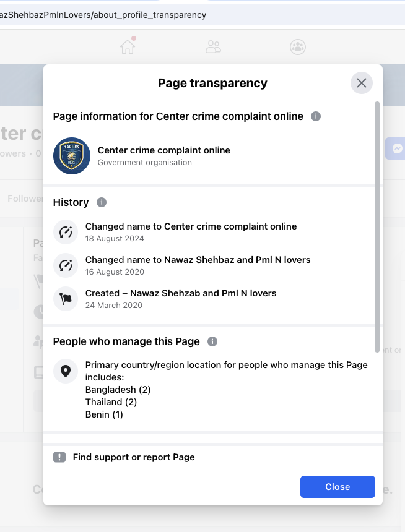The height and width of the screenshot is (532, 405).
Task: Open the Friends icon in top navigation
Action: 213,47
